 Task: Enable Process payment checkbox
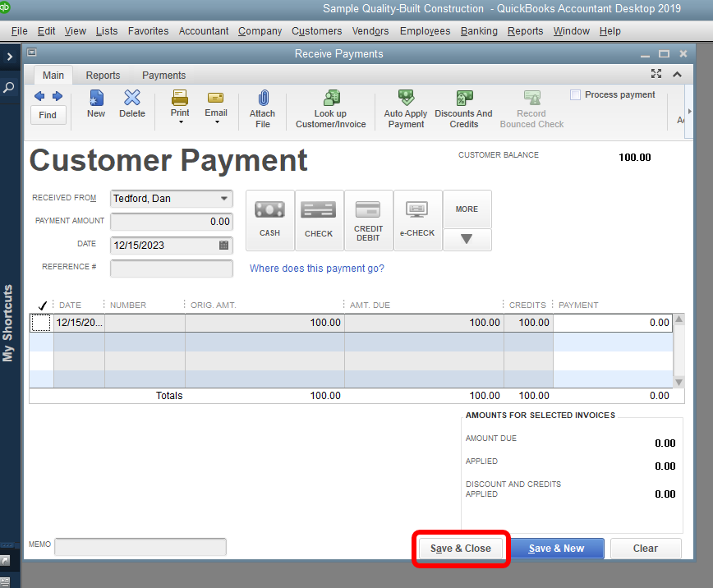click(575, 94)
